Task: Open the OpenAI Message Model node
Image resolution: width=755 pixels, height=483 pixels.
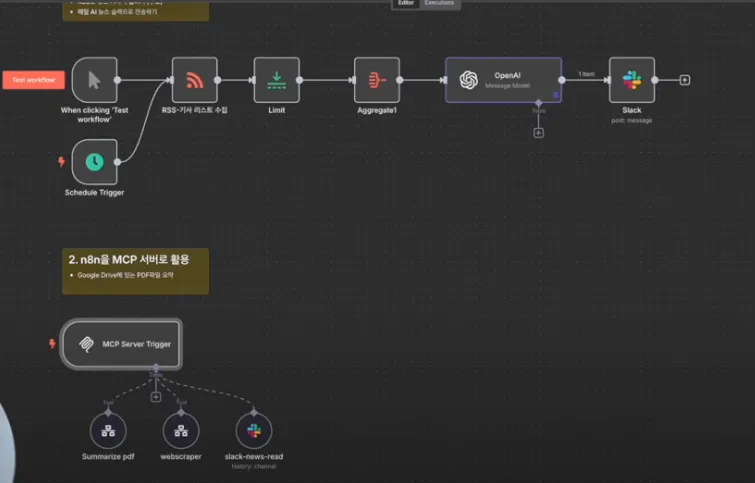Action: [x=503, y=80]
